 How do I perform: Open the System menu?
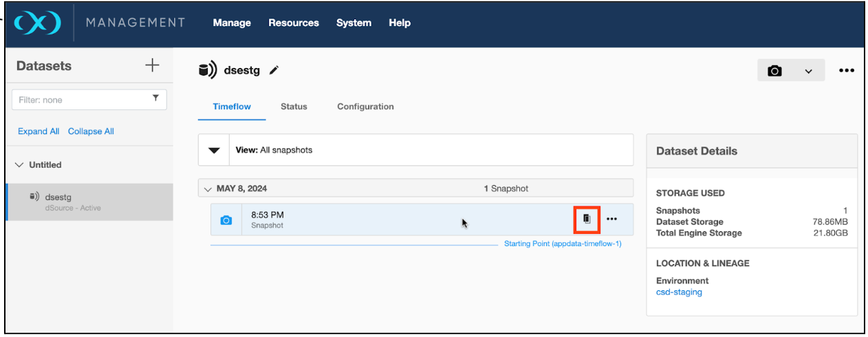point(354,23)
